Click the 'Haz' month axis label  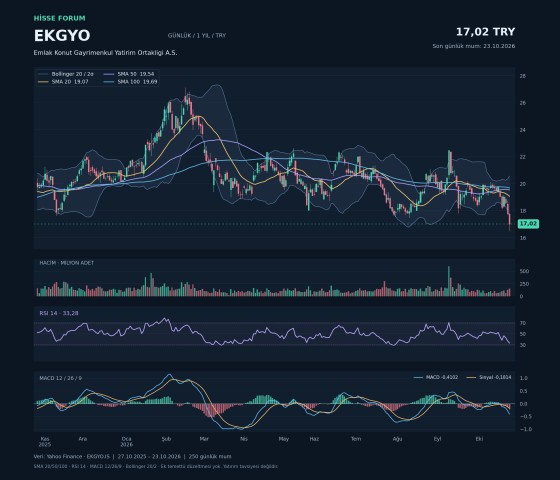[314, 439]
